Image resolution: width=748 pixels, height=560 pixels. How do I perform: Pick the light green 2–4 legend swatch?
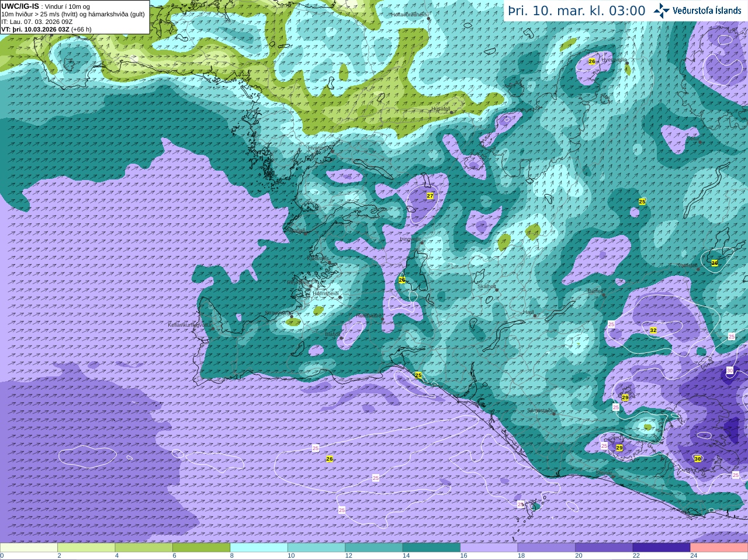coord(86,548)
